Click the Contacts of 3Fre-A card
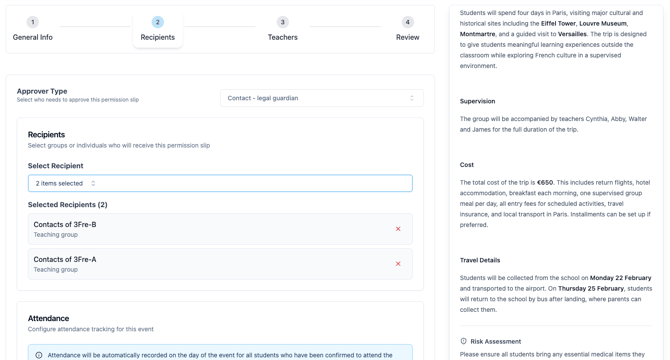The width and height of the screenshot is (670, 360). point(220,264)
